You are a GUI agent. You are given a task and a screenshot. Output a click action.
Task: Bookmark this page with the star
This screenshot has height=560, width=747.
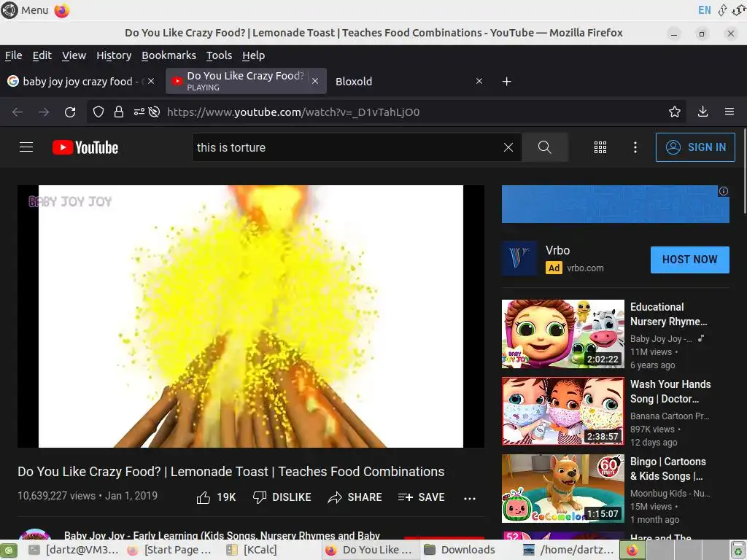(x=675, y=112)
